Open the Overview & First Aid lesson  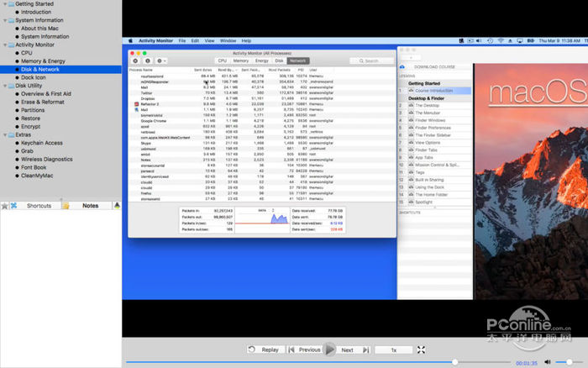[x=46, y=94]
